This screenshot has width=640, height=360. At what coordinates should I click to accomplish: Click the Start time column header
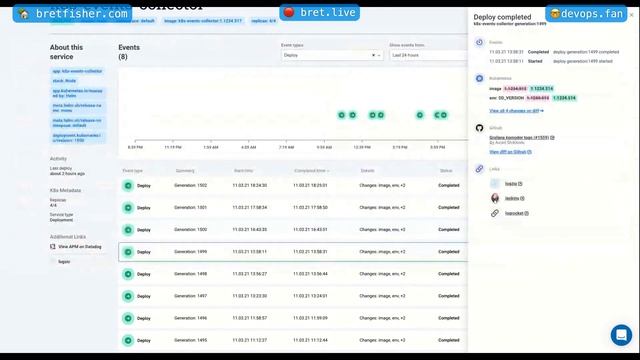click(x=243, y=171)
